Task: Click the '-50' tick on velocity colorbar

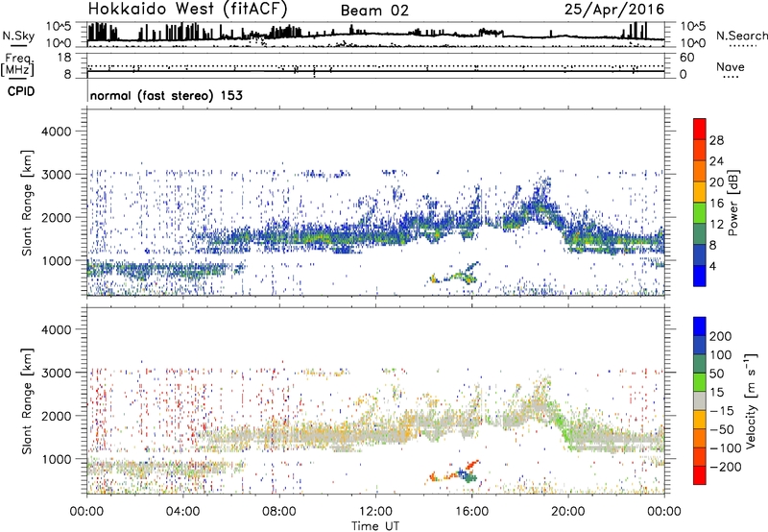Action: (722, 429)
